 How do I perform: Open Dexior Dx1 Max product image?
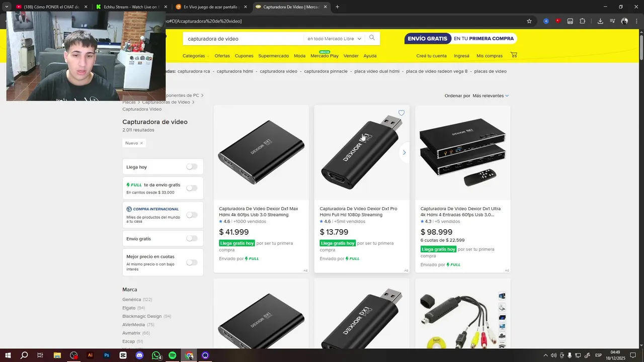(x=261, y=152)
